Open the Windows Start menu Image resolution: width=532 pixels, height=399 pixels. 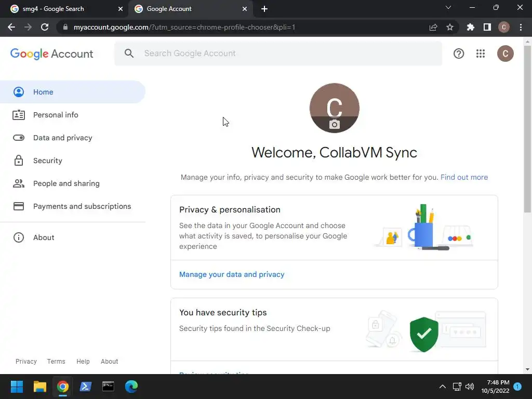[x=17, y=387]
